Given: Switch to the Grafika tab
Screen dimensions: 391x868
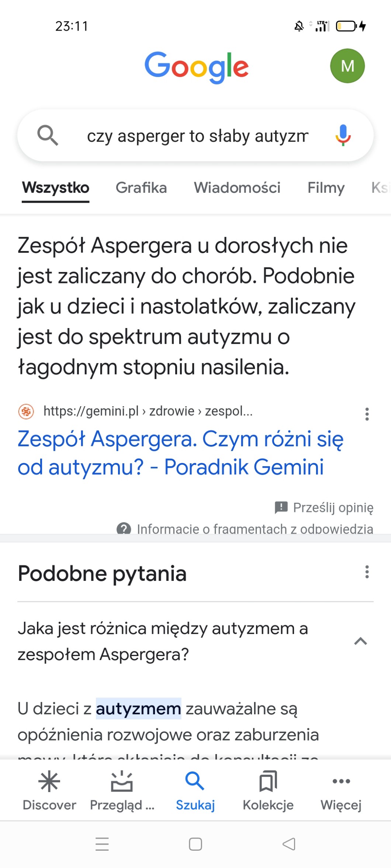Looking at the screenshot, I should click(x=141, y=188).
